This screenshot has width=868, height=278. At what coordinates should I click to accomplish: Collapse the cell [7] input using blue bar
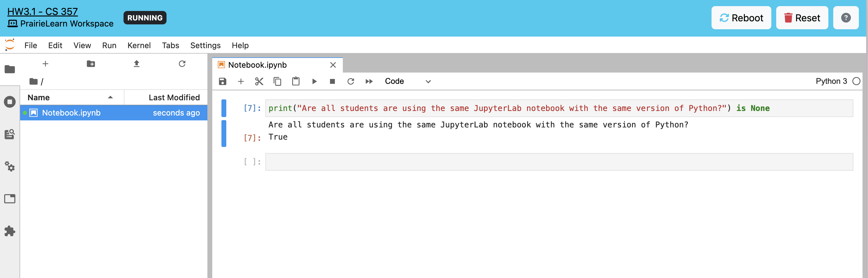(x=224, y=108)
